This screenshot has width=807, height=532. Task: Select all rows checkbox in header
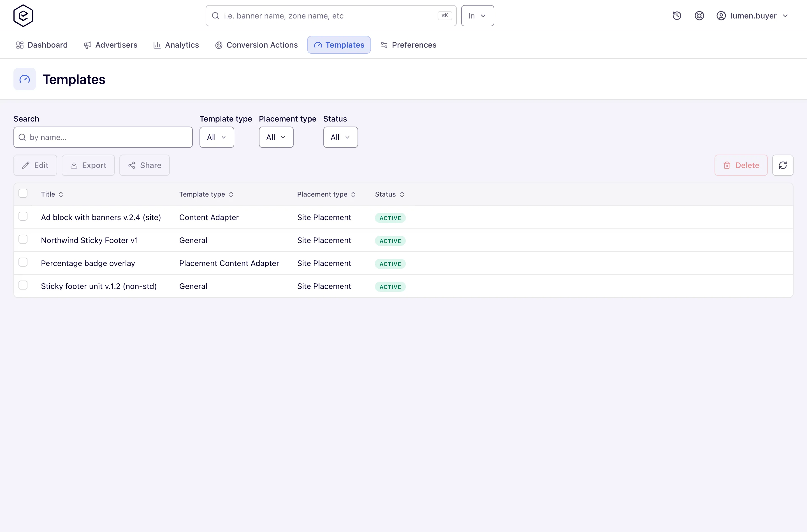point(23,193)
